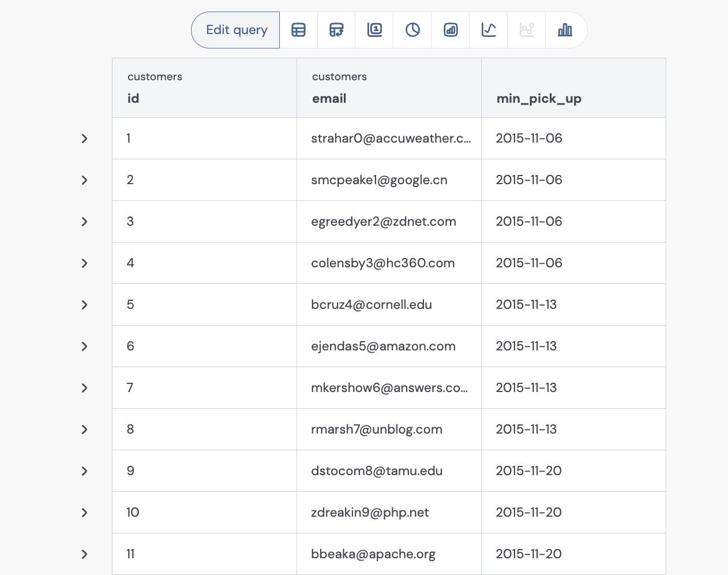Click the 2015-11-20 date in row 11
The width and height of the screenshot is (728, 575).
tap(529, 554)
